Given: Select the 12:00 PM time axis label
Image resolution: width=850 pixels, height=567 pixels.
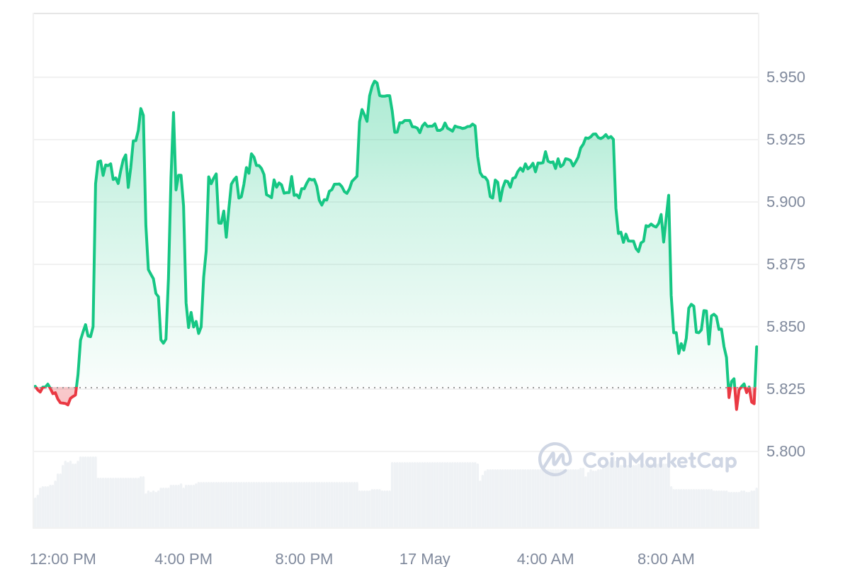Looking at the screenshot, I should [62, 559].
